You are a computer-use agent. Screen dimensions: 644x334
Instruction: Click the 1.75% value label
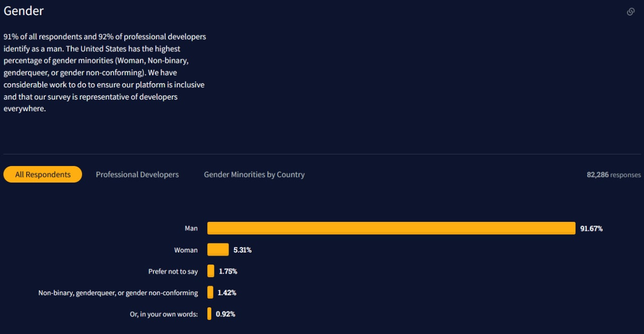(228, 271)
